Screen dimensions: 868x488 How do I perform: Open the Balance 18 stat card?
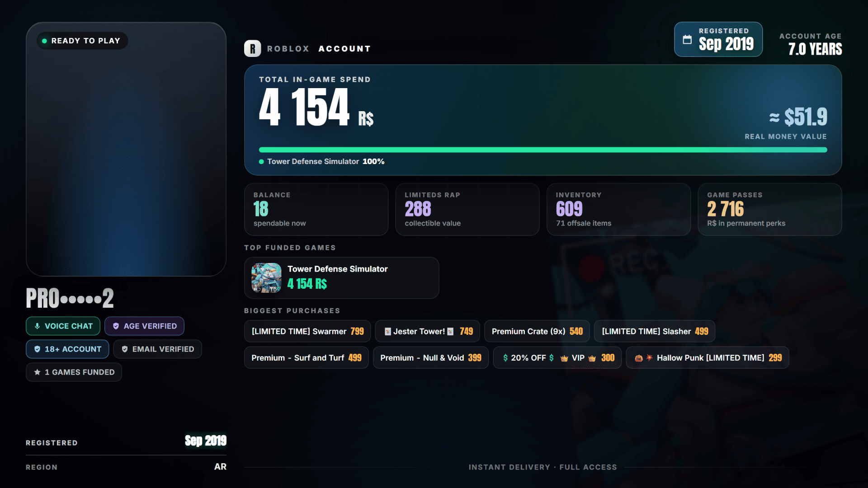coord(316,209)
